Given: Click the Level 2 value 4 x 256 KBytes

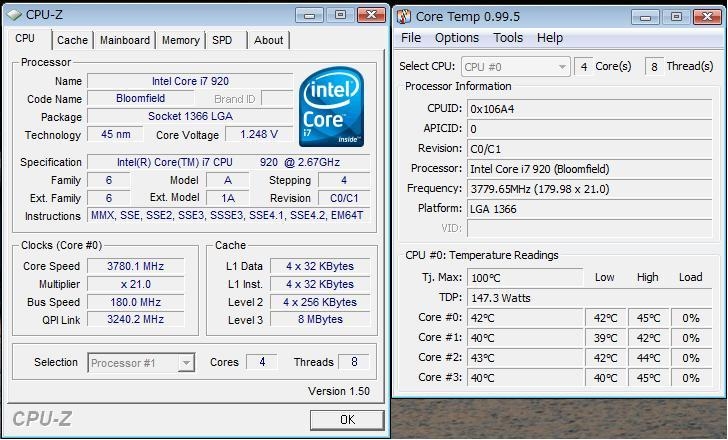Looking at the screenshot, I should 320,302.
